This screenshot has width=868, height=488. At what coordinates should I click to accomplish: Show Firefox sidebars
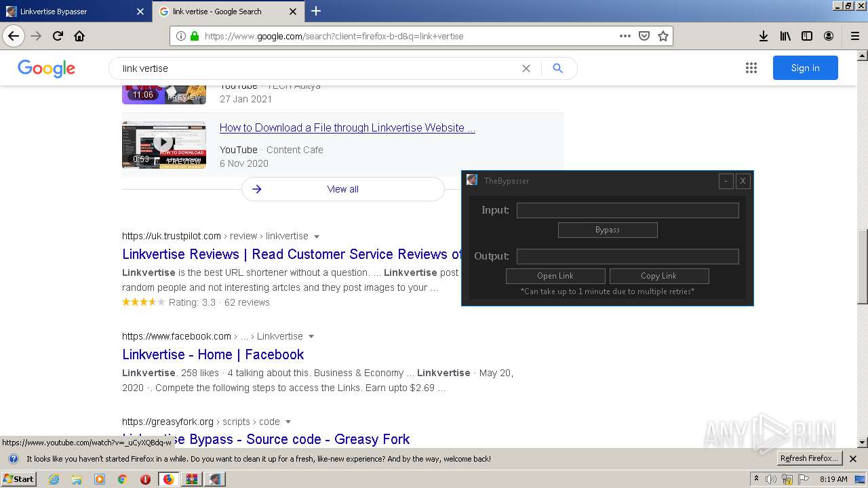point(807,36)
